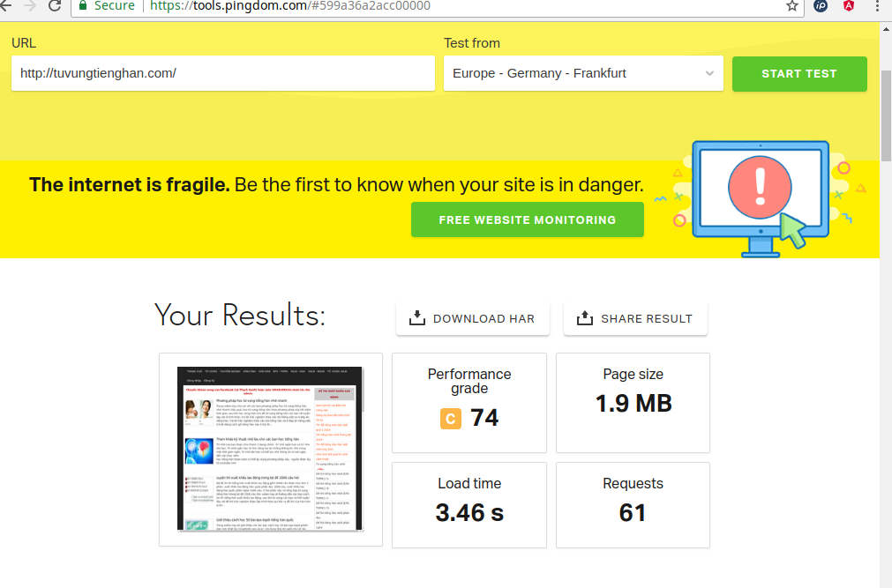The image size is (892, 588).
Task: Click the START TEST button
Action: pos(799,74)
